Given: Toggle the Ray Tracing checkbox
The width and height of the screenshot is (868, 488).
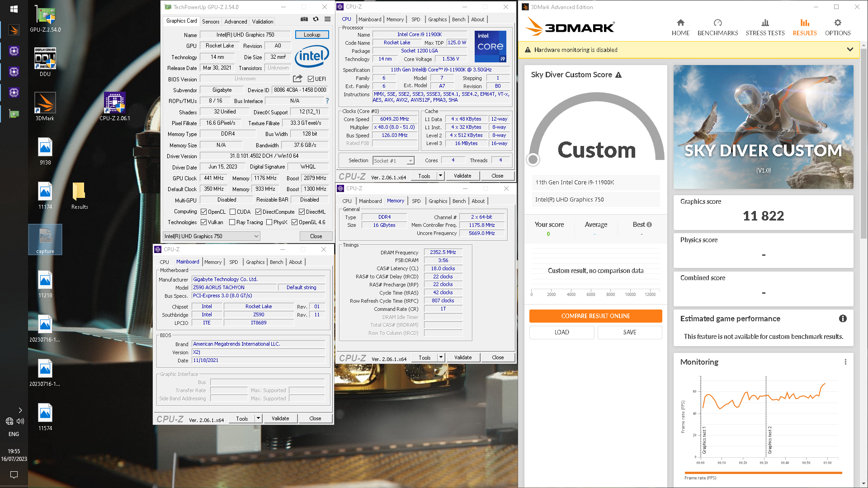Looking at the screenshot, I should coord(232,222).
